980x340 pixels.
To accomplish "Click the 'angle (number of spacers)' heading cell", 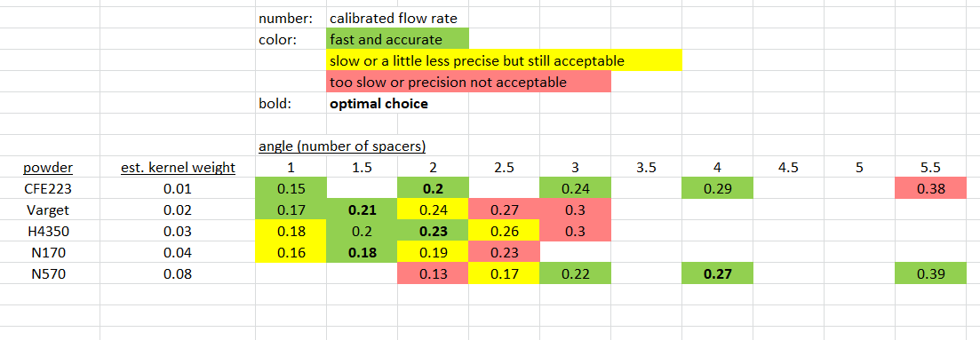I will click(x=342, y=147).
